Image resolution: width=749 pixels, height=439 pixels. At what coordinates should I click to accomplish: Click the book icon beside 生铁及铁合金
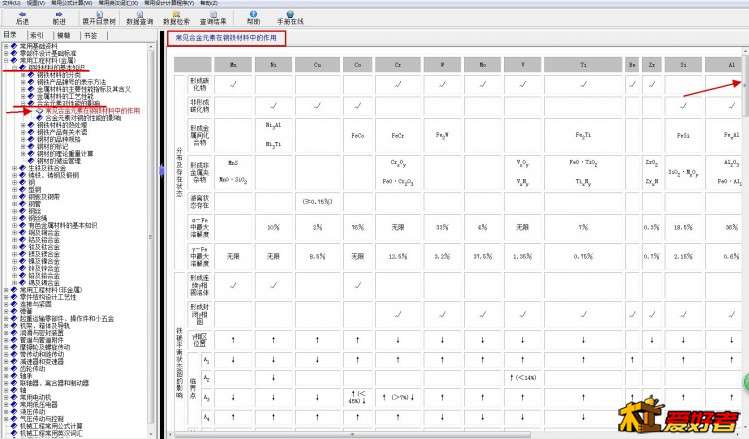point(22,168)
